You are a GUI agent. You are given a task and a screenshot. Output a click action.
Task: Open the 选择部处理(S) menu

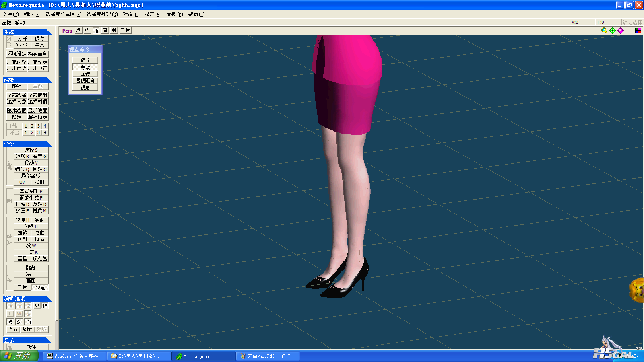[x=102, y=14]
